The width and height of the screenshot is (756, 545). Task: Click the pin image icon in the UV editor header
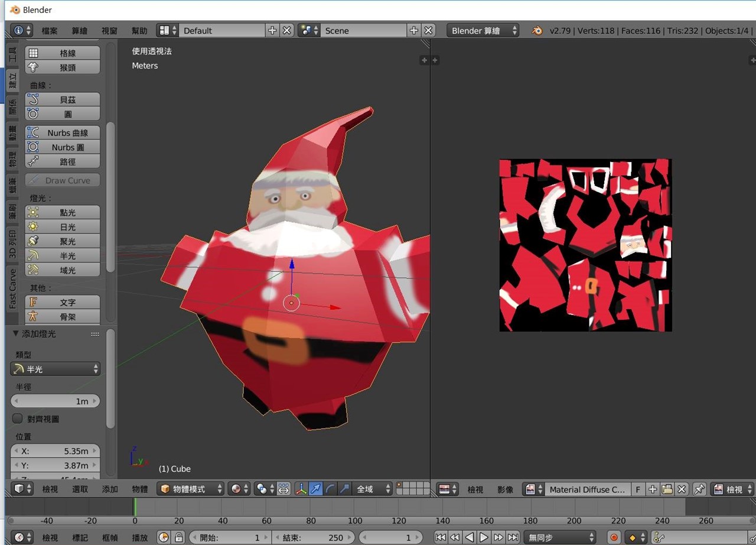(x=699, y=489)
